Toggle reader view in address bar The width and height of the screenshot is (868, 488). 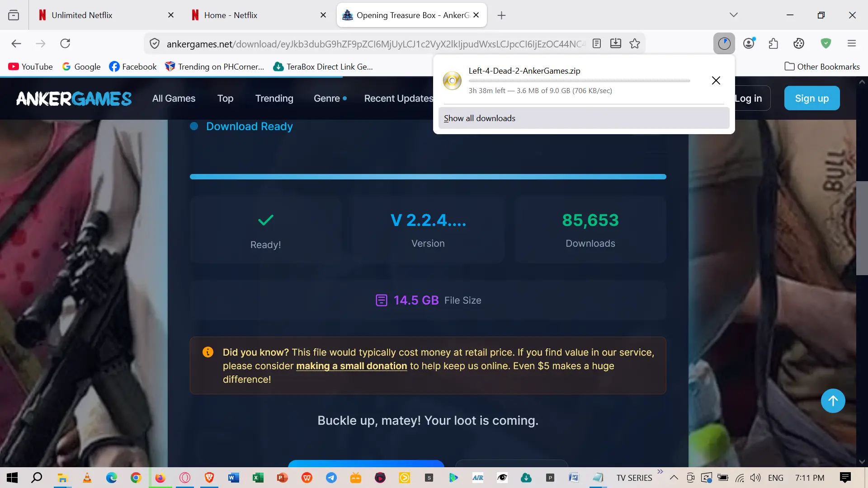pos(597,43)
